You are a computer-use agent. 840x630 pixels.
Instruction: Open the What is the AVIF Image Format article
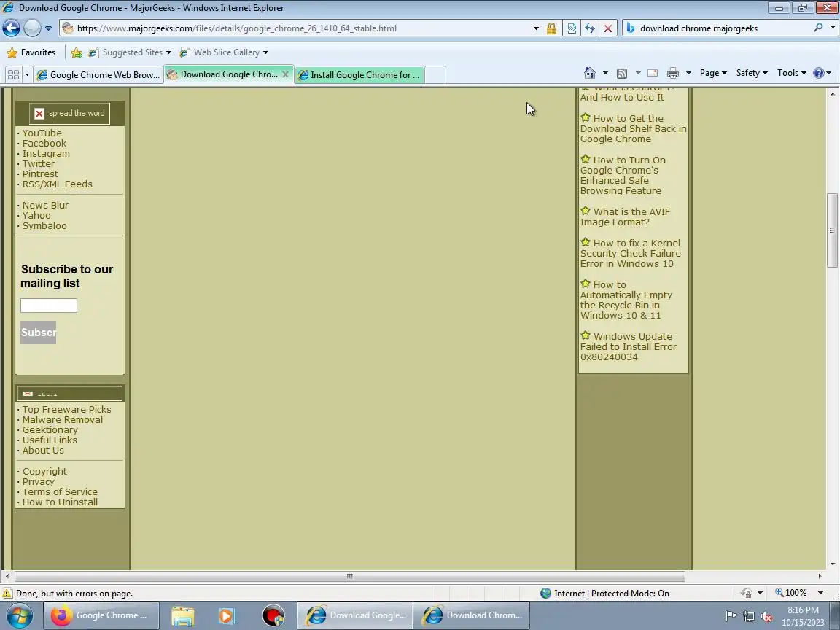[x=625, y=217]
